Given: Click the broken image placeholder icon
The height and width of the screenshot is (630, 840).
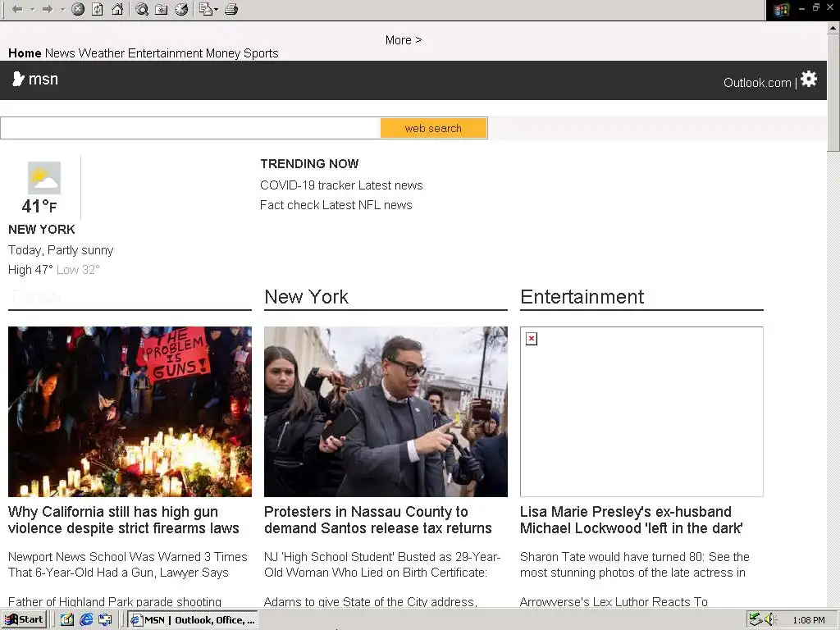Looking at the screenshot, I should coord(532,339).
